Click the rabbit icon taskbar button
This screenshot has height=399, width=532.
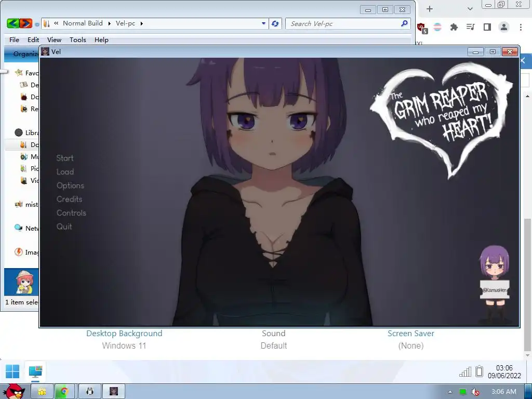click(90, 392)
